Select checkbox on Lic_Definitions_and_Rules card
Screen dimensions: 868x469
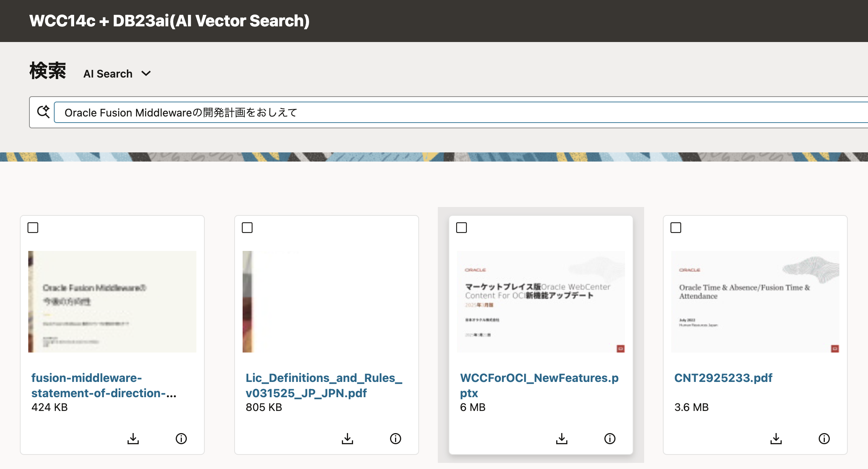pyautogui.click(x=247, y=228)
